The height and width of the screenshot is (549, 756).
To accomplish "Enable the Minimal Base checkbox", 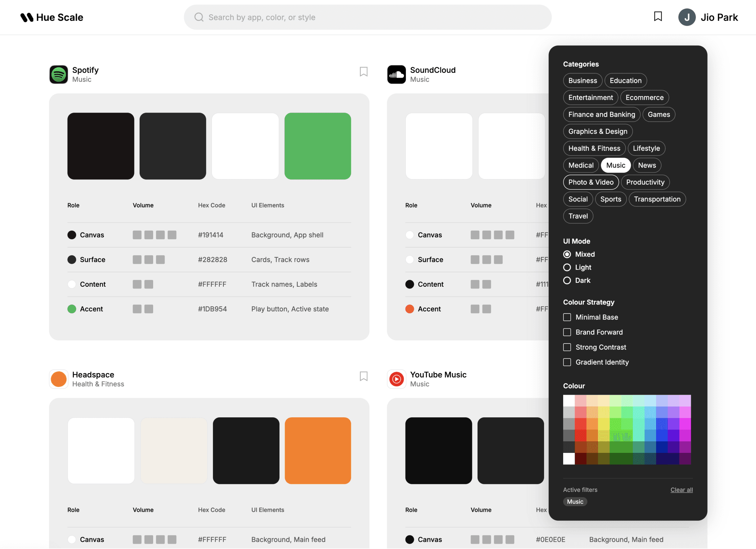I will click(x=567, y=317).
